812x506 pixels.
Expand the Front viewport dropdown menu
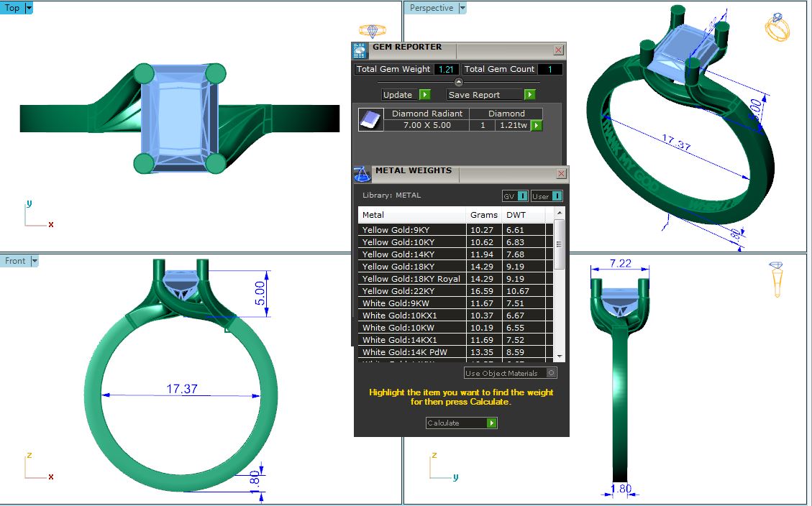[34, 261]
